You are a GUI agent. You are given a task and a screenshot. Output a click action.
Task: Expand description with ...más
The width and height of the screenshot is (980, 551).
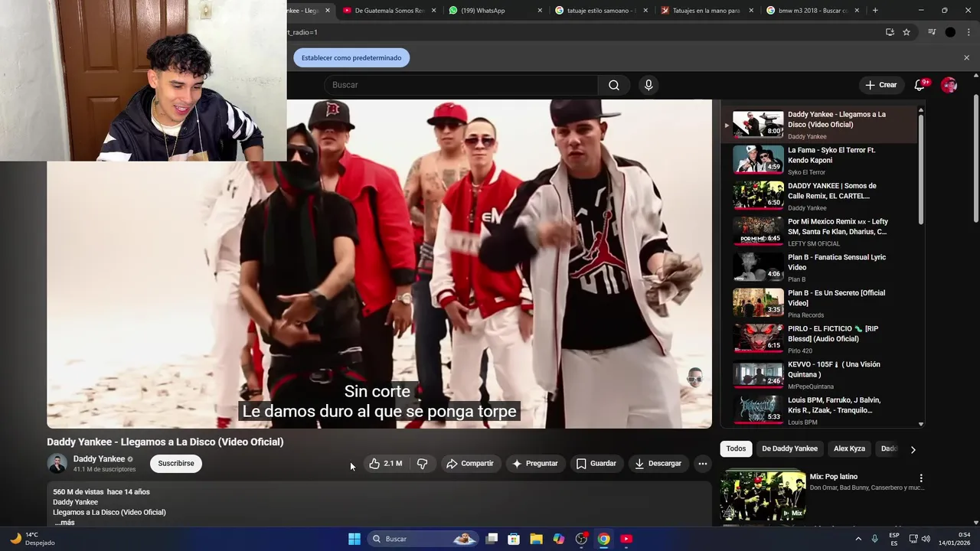pyautogui.click(x=65, y=523)
